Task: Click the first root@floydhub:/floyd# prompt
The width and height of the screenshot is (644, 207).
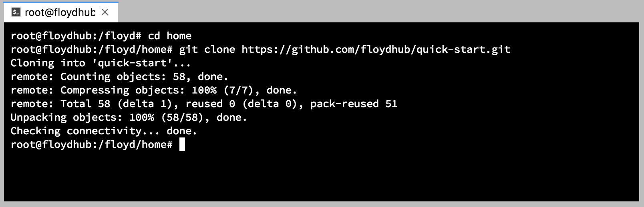Action: pyautogui.click(x=76, y=36)
